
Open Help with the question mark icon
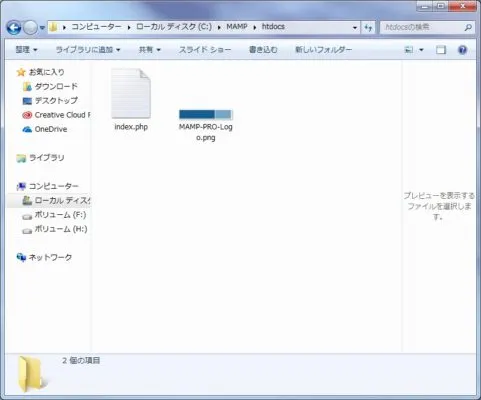462,50
